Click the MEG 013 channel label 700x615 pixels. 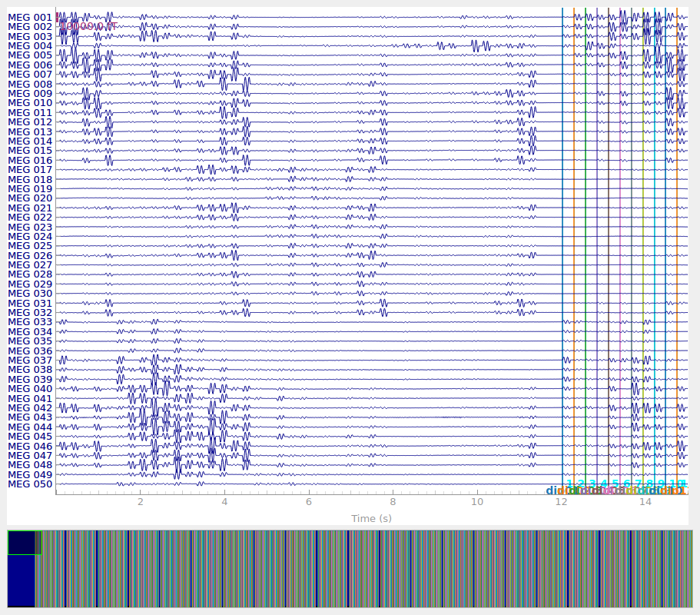point(30,131)
